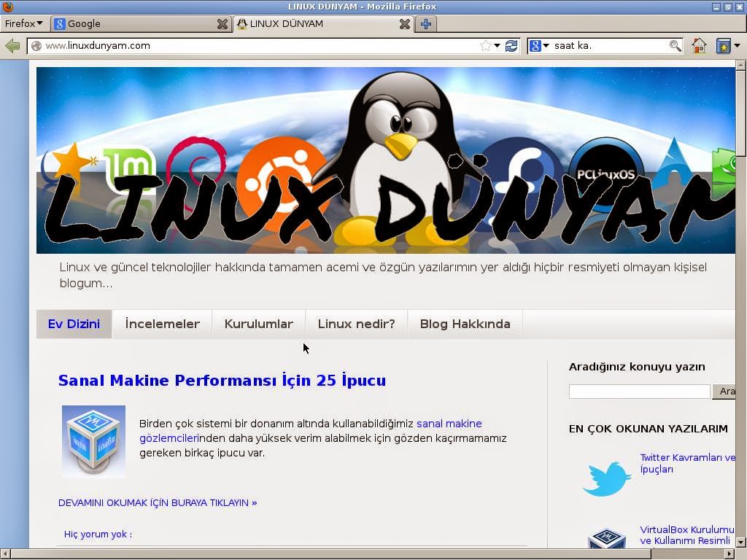Click the DEVAMINI OKUMAK İÇİN link
Viewport: 747px width, 560px height.
(x=157, y=502)
